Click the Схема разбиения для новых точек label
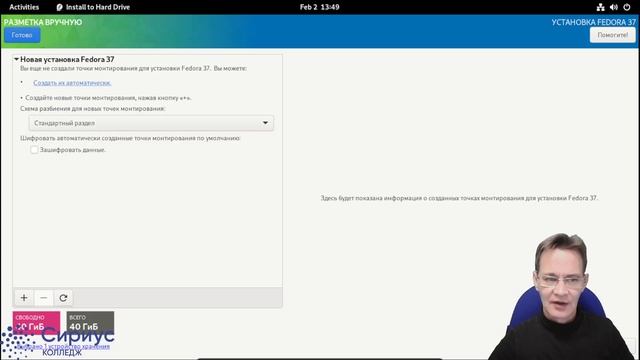 (x=93, y=109)
